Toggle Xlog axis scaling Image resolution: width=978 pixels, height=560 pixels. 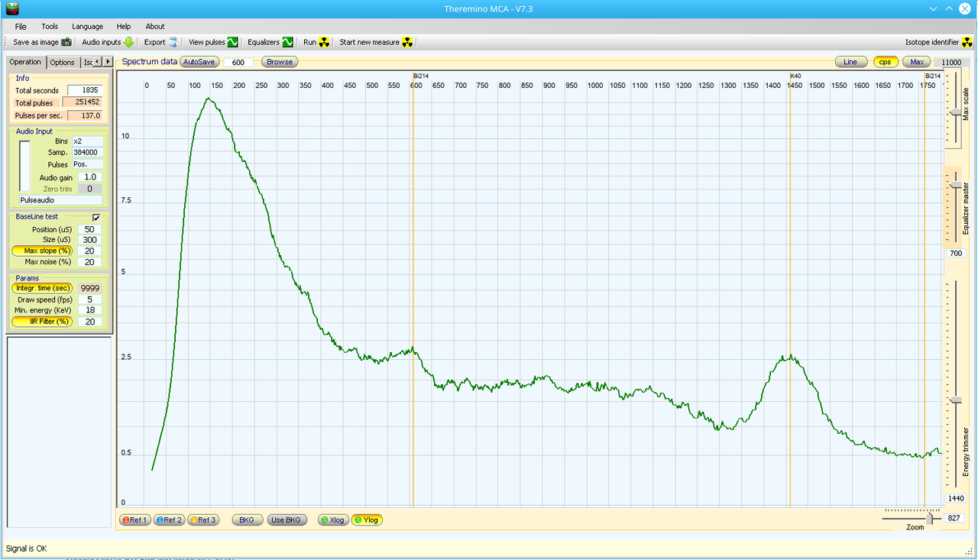point(333,520)
